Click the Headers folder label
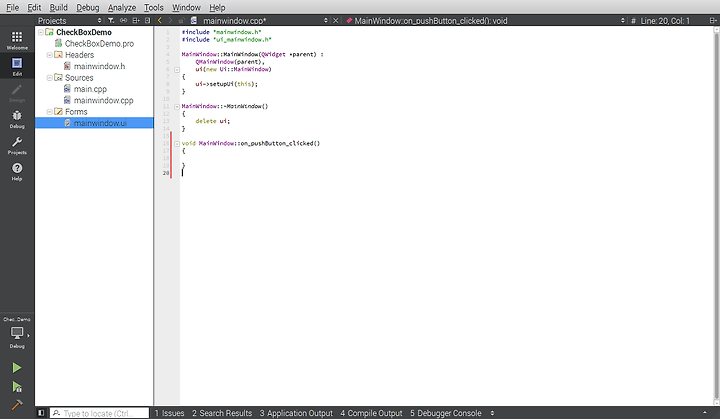The image size is (720, 419). coord(79,55)
